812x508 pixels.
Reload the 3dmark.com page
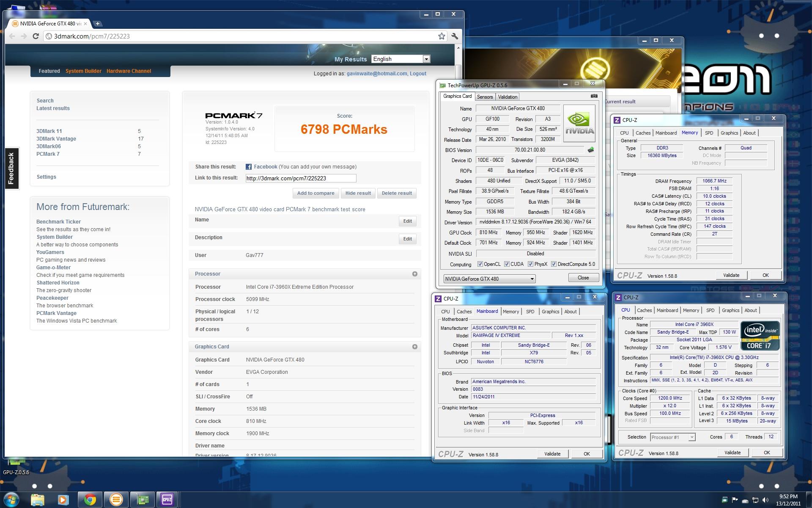click(36, 36)
